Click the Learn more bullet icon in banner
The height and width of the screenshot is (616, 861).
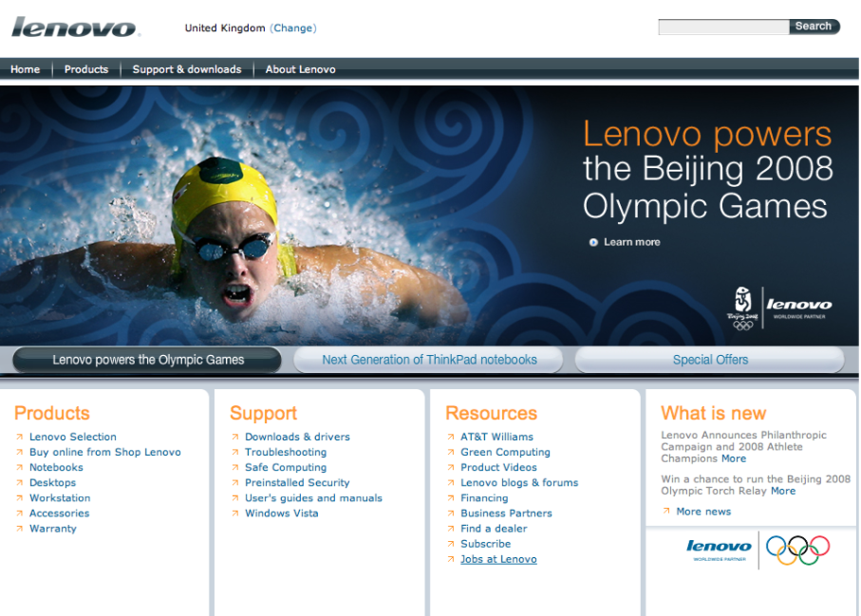tap(593, 242)
